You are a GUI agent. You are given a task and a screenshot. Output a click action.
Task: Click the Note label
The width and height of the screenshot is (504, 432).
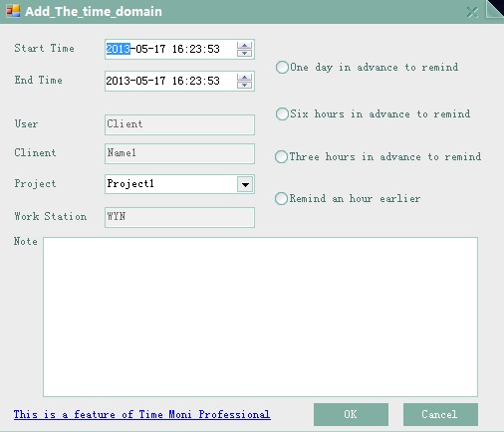click(x=26, y=241)
